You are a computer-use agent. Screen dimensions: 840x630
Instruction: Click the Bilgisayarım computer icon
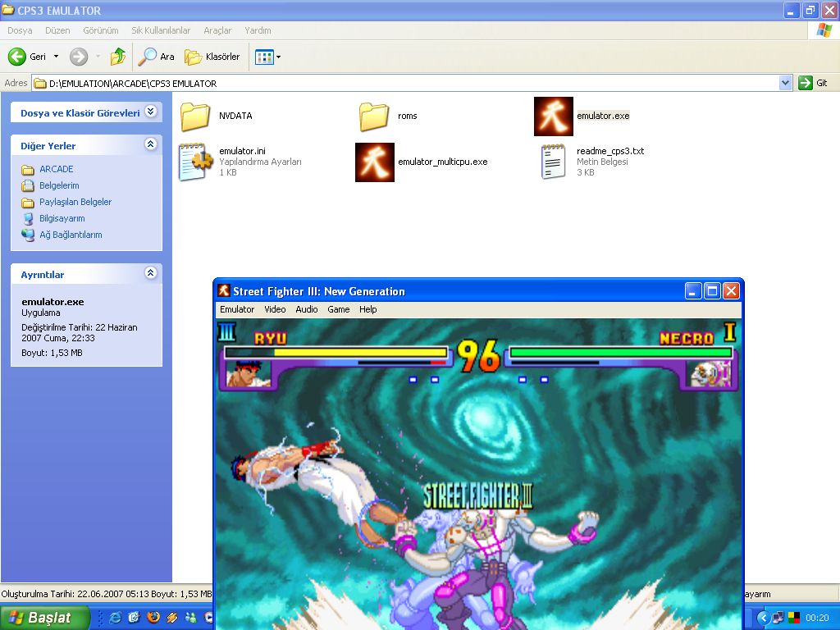click(28, 218)
